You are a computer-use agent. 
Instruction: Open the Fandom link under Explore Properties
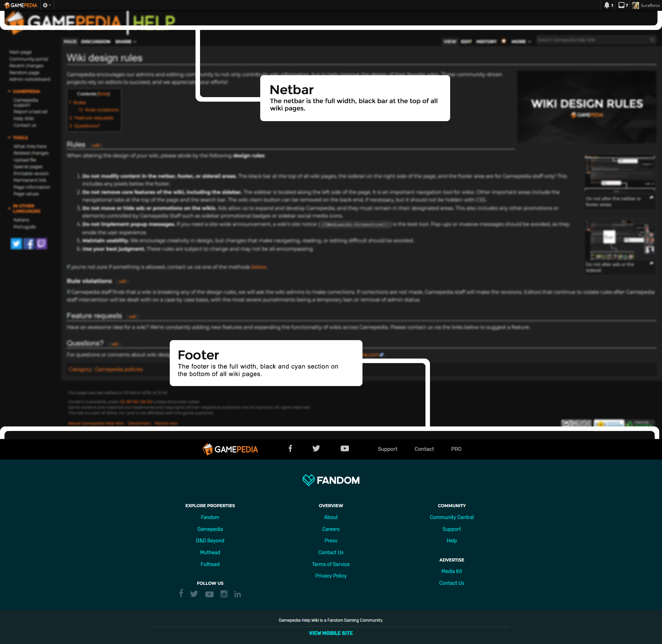pyautogui.click(x=210, y=517)
